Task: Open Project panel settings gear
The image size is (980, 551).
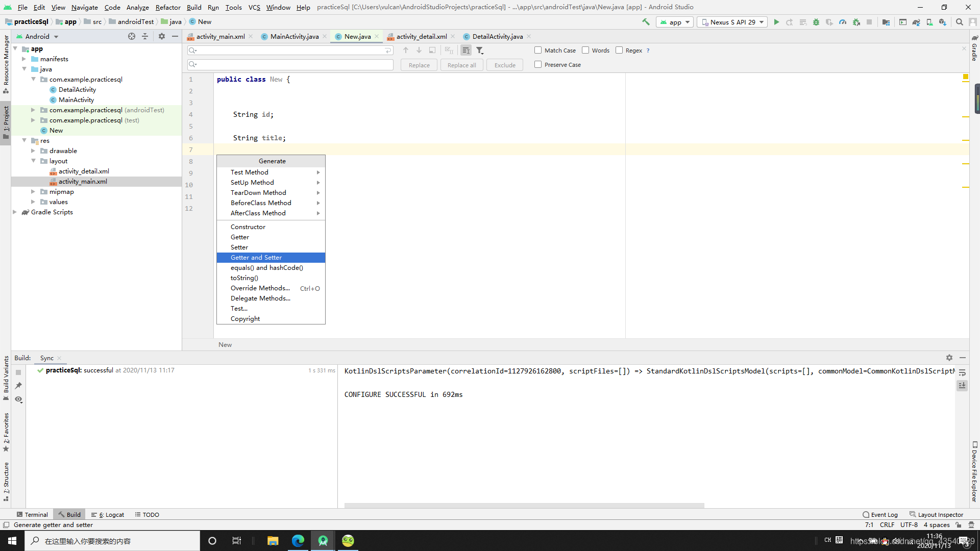Action: (x=162, y=36)
